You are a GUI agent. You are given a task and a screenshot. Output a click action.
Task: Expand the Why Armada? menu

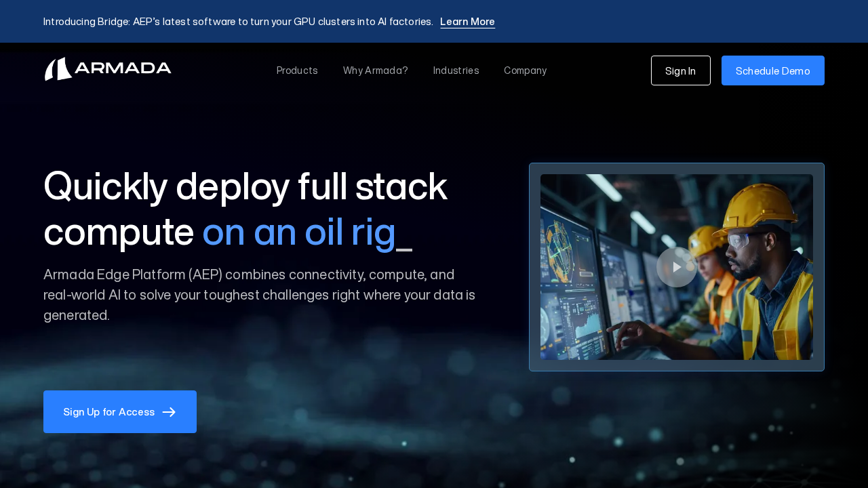pos(375,70)
